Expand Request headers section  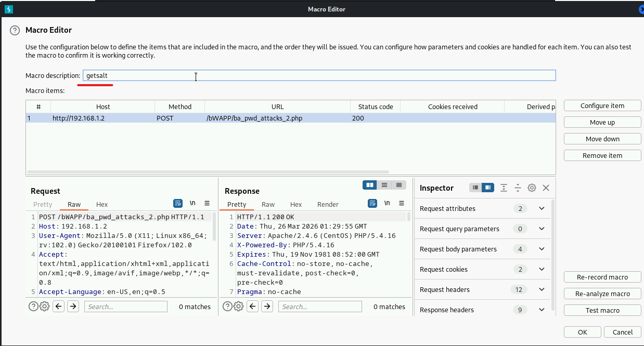click(542, 289)
